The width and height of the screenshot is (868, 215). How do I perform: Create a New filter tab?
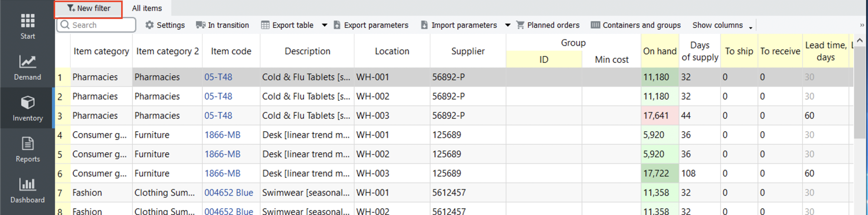89,9
